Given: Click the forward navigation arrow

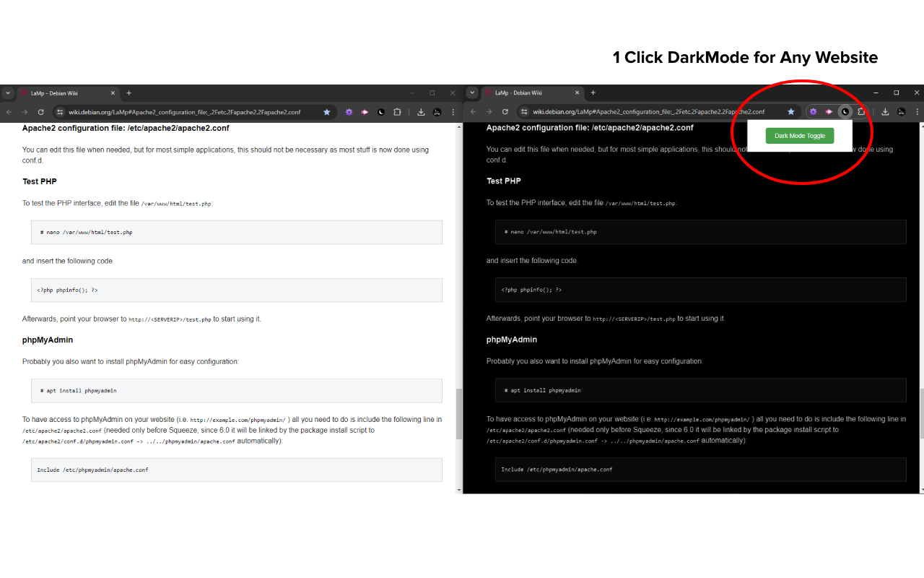Looking at the screenshot, I should tap(25, 111).
